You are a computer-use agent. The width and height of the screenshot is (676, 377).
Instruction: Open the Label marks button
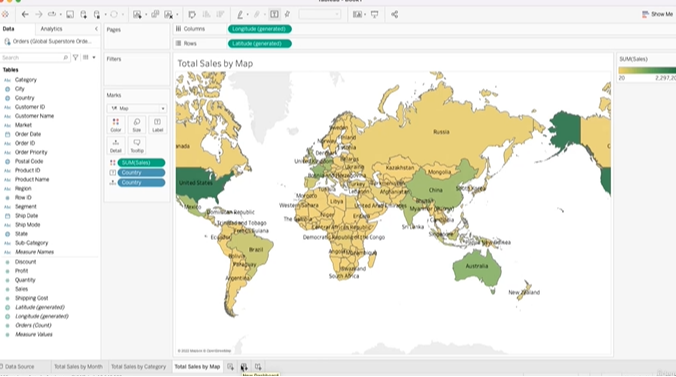click(x=157, y=125)
